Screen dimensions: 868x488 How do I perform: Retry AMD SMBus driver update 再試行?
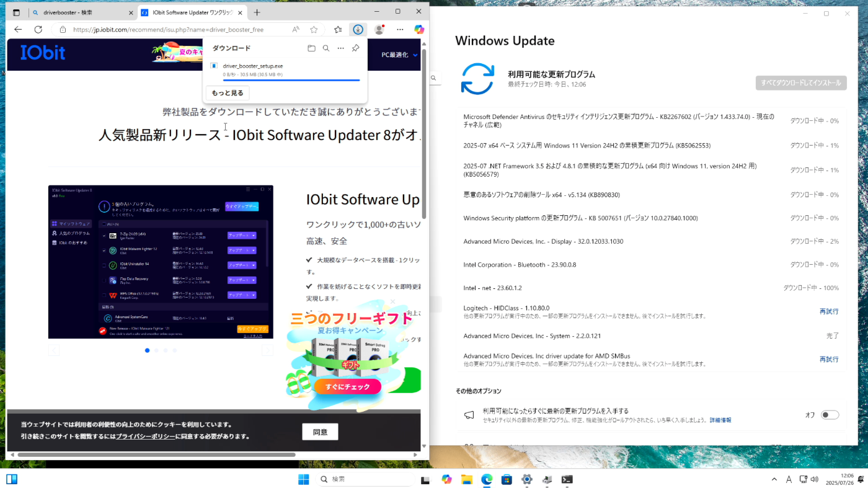click(829, 359)
